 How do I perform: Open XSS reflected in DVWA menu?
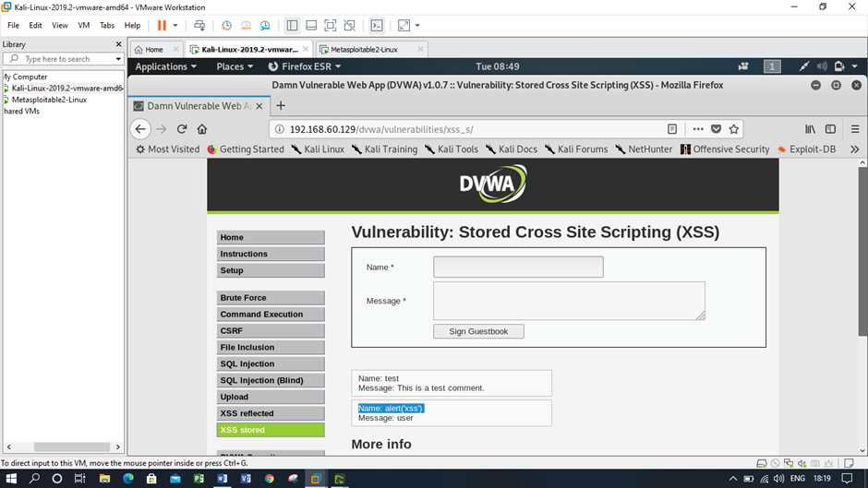click(271, 413)
